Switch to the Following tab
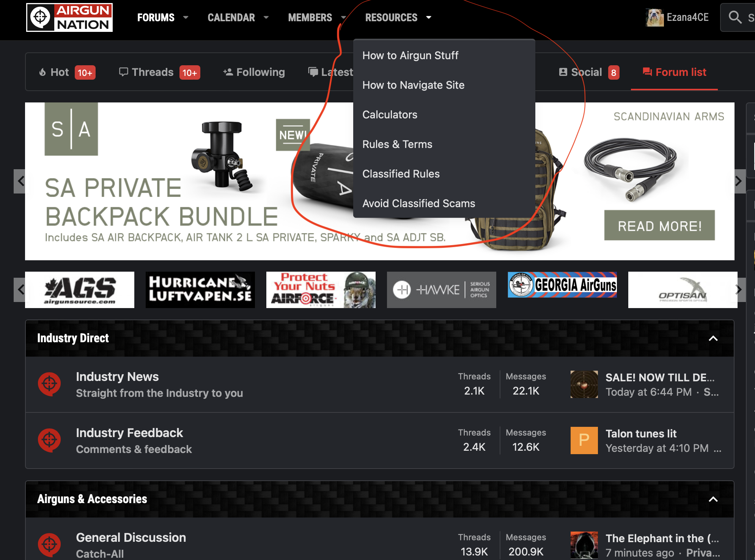Screen dimensions: 755x560 pos(254,72)
